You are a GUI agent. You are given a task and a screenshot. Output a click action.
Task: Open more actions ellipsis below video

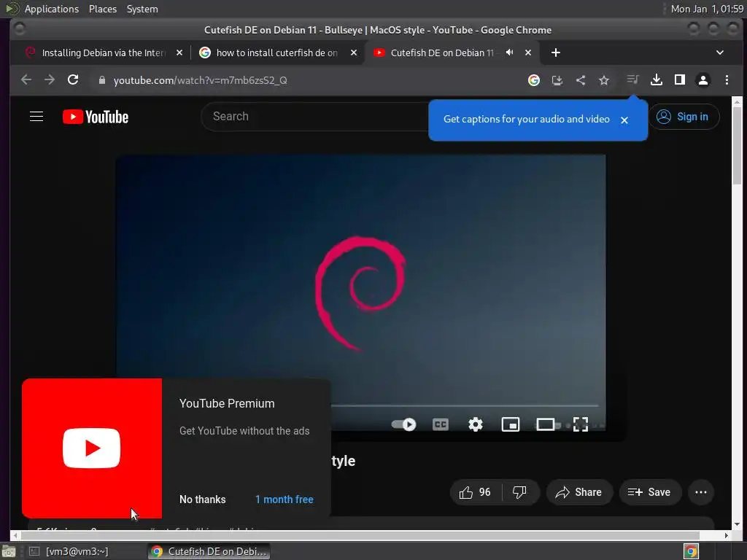[x=701, y=492]
